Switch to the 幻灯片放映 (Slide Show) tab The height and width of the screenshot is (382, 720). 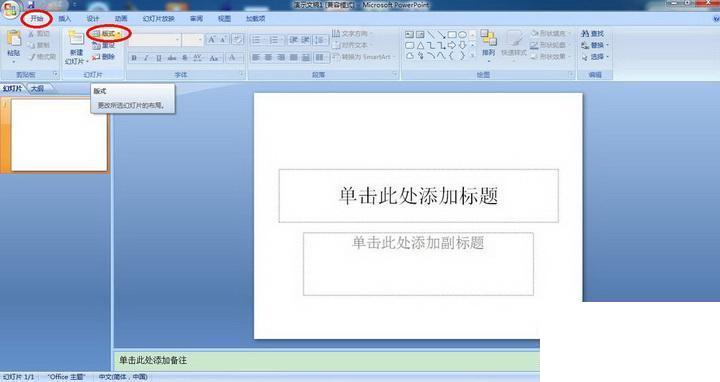point(158,19)
